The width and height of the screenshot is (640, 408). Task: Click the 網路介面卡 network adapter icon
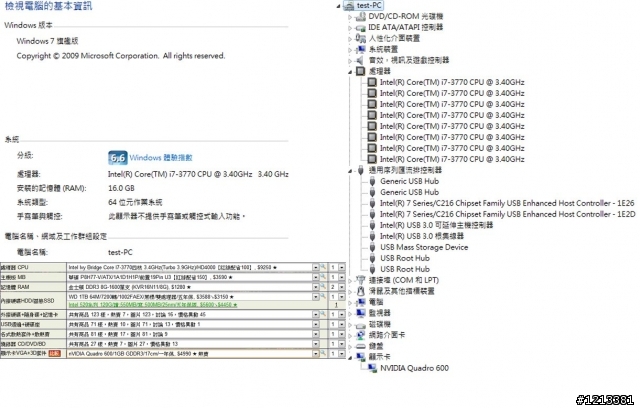click(x=360, y=335)
